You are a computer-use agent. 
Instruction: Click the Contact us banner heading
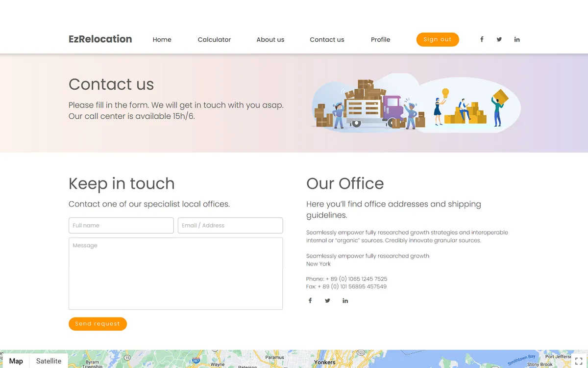(x=111, y=84)
